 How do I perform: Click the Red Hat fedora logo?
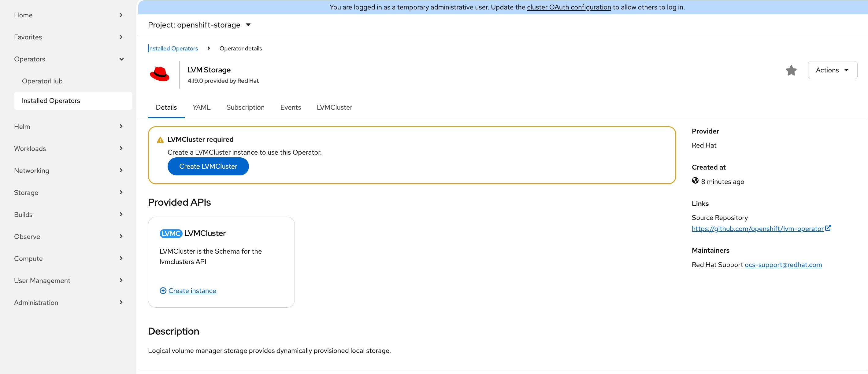pos(160,74)
